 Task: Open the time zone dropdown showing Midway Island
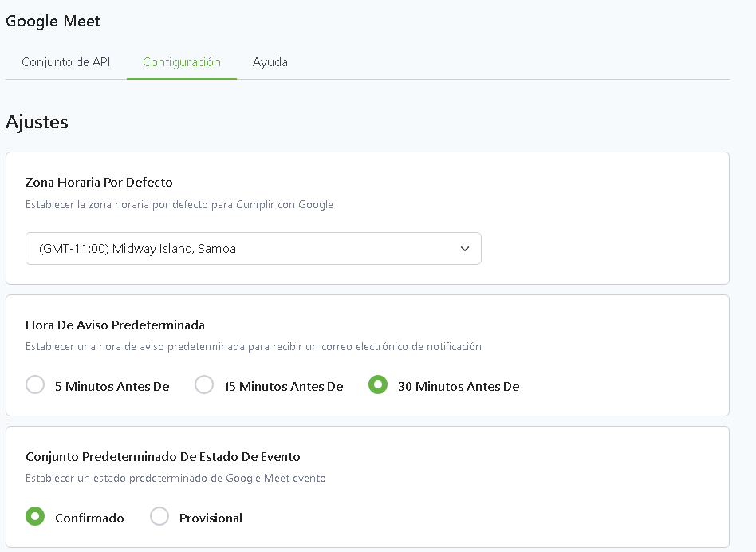pyautogui.click(x=239, y=249)
